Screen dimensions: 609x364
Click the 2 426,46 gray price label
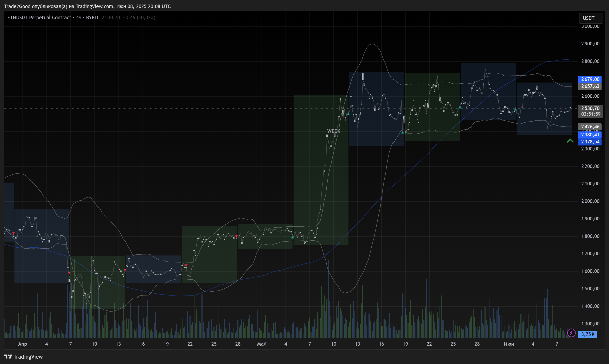[x=590, y=126]
